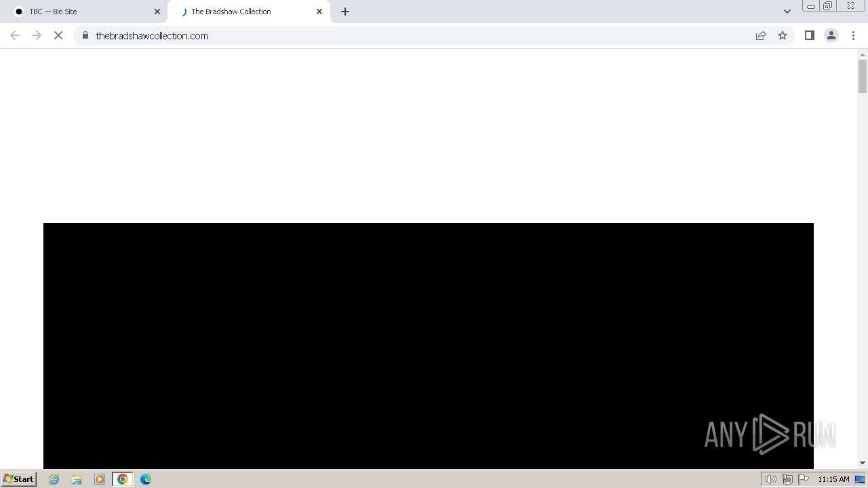
Task: Close the TBC — Bio Site tab
Action: tap(157, 12)
